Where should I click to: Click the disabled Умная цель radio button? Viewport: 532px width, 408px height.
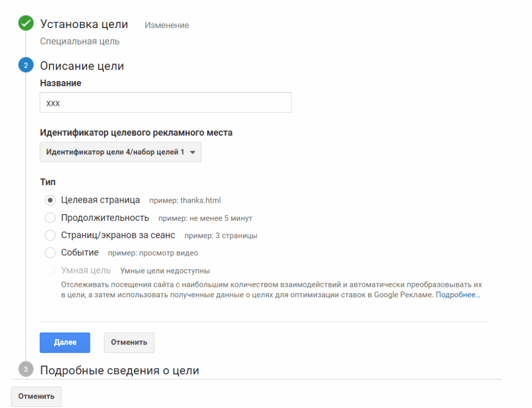[50, 271]
